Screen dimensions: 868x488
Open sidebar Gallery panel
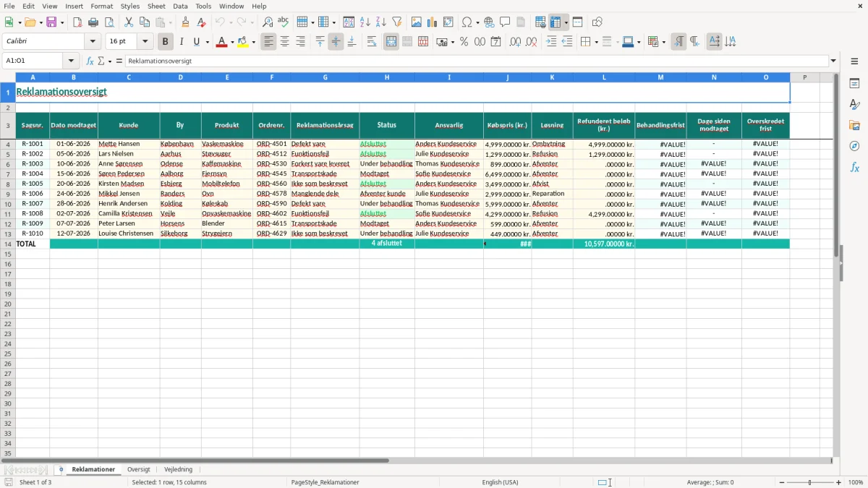[x=854, y=125]
